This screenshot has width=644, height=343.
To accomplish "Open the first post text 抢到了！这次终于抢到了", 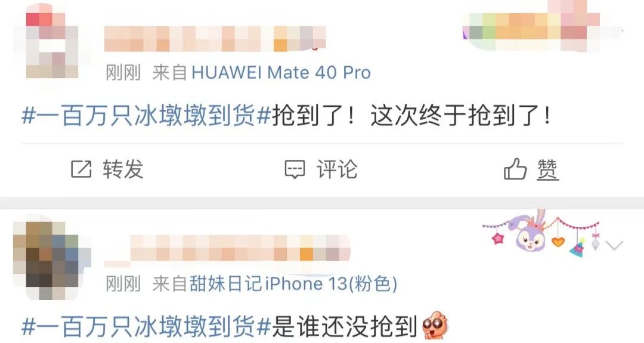I will coord(411,116).
